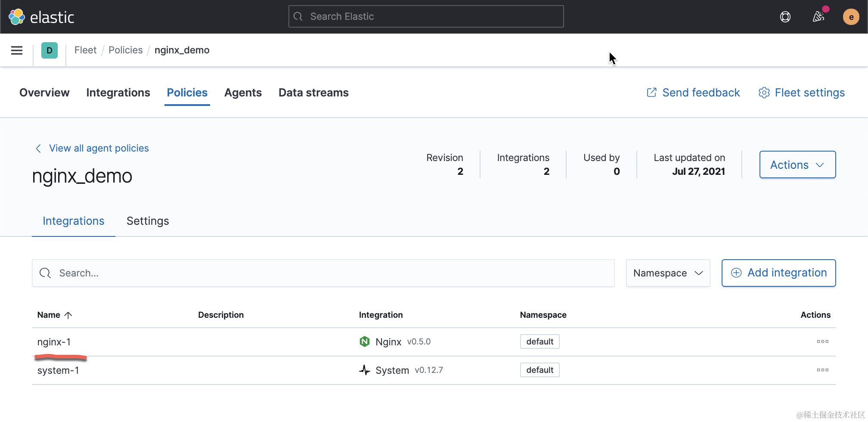Click View all agent policies link
The image size is (868, 422).
tap(99, 149)
